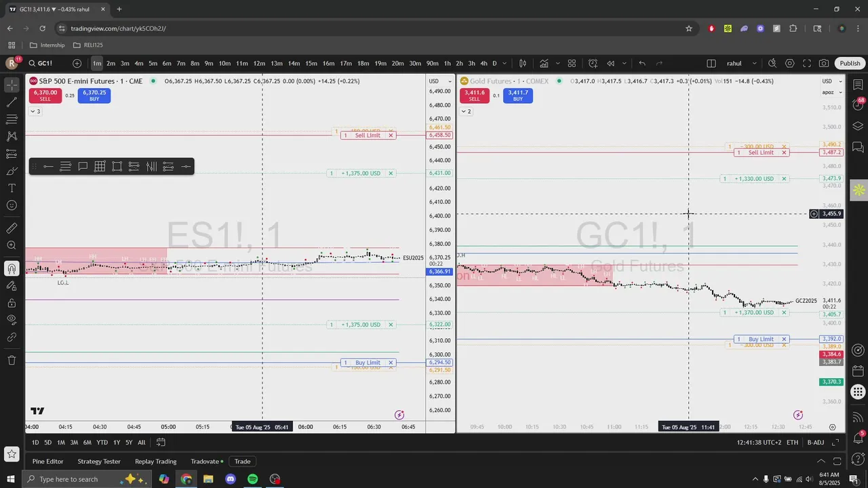Cancel the Gold Buy Limit order
Image resolution: width=868 pixels, height=488 pixels.
[x=784, y=339]
